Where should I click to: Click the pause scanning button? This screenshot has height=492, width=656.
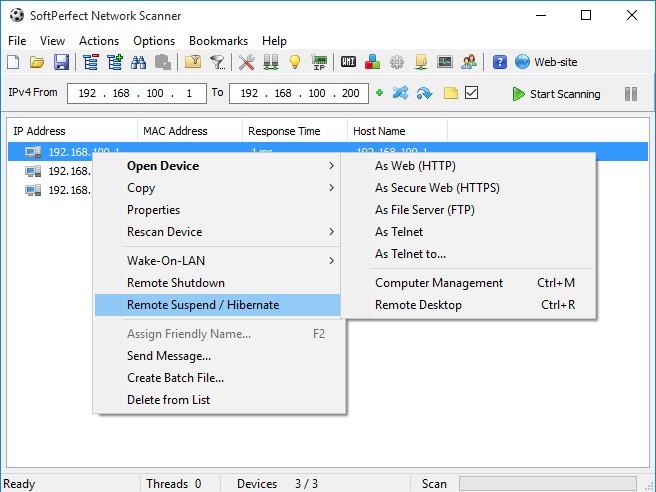(x=631, y=94)
